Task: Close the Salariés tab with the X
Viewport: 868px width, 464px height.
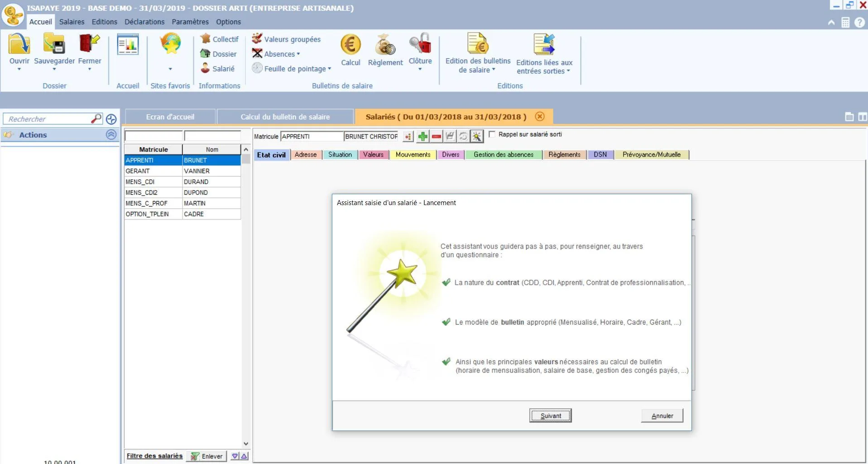Action: coord(540,116)
